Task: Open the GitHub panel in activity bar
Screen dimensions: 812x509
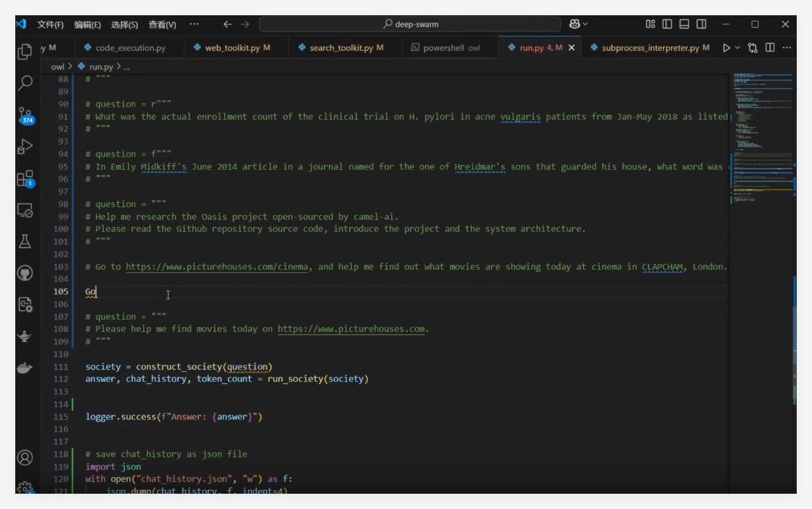Action: pyautogui.click(x=25, y=273)
